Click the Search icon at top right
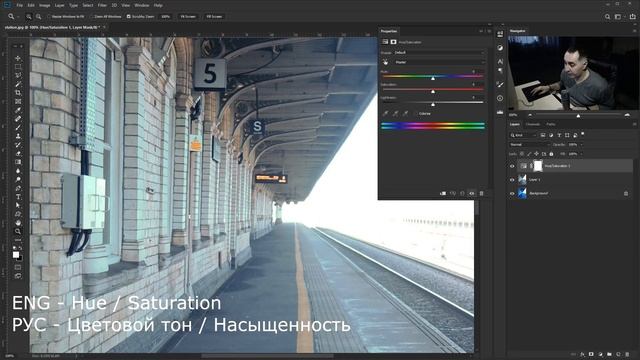Screen dimensions: 640x360 coord(607,17)
